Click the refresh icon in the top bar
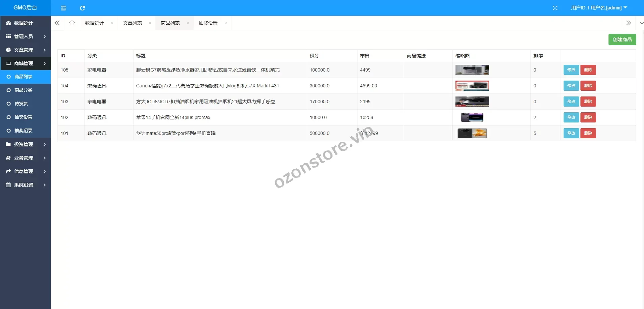644x309 pixels. tap(82, 8)
